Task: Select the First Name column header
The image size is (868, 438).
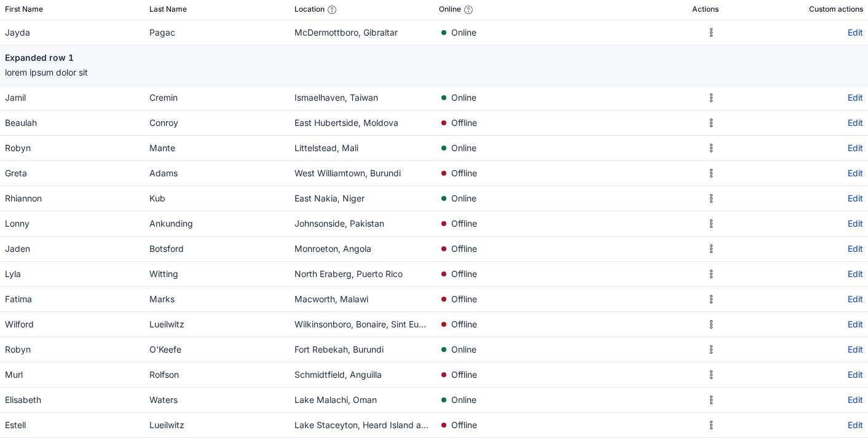Action: coord(24,9)
